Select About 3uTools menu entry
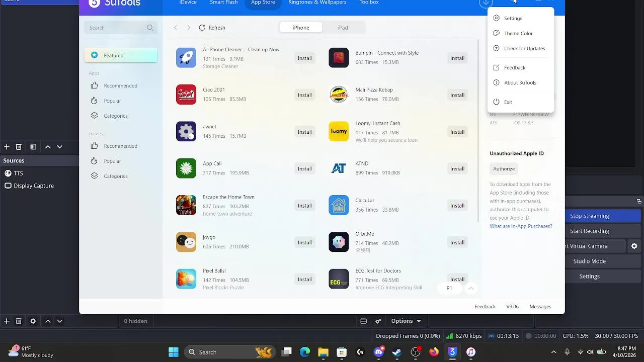This screenshot has height=362, width=644. pos(521,82)
